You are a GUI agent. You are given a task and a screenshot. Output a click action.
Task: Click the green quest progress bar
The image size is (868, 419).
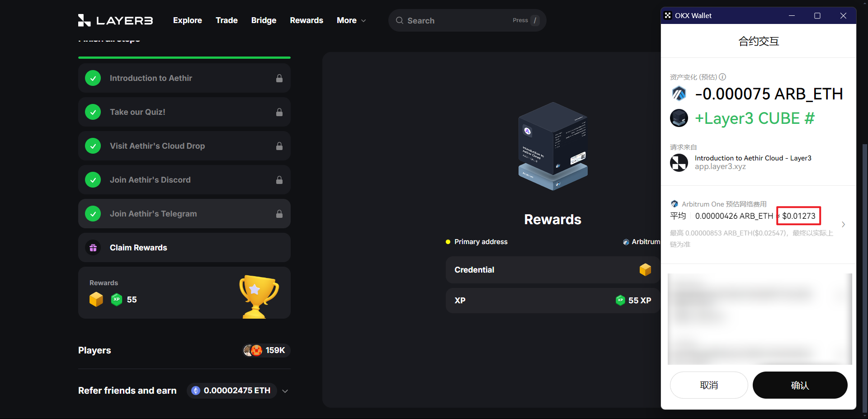click(x=184, y=57)
